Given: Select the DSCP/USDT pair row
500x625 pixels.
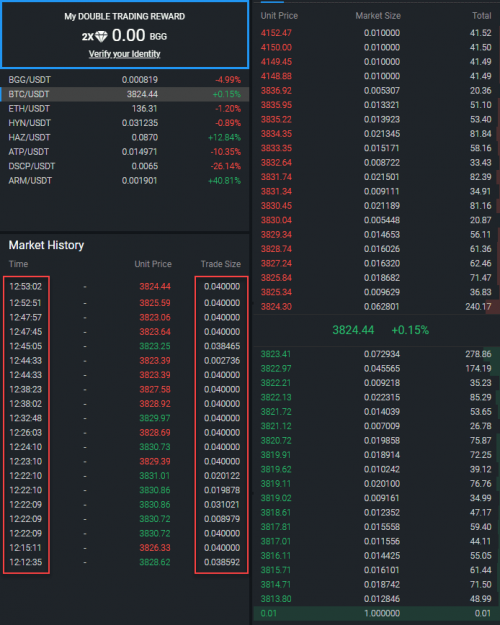Looking at the screenshot, I should [124, 166].
